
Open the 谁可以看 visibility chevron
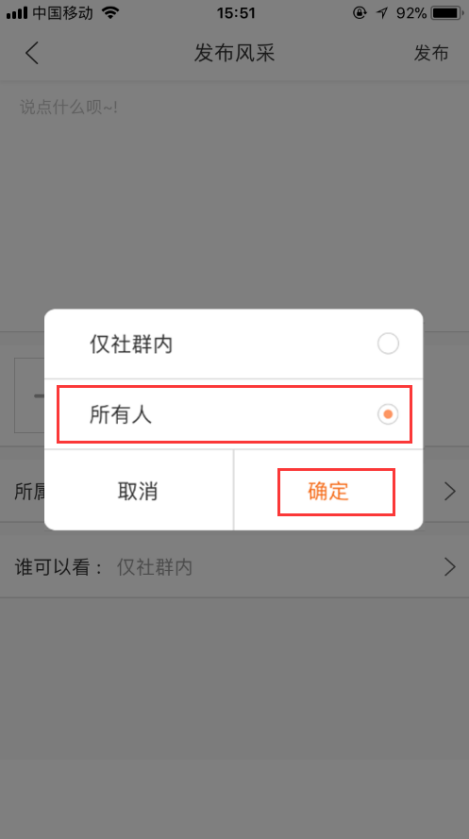450,567
